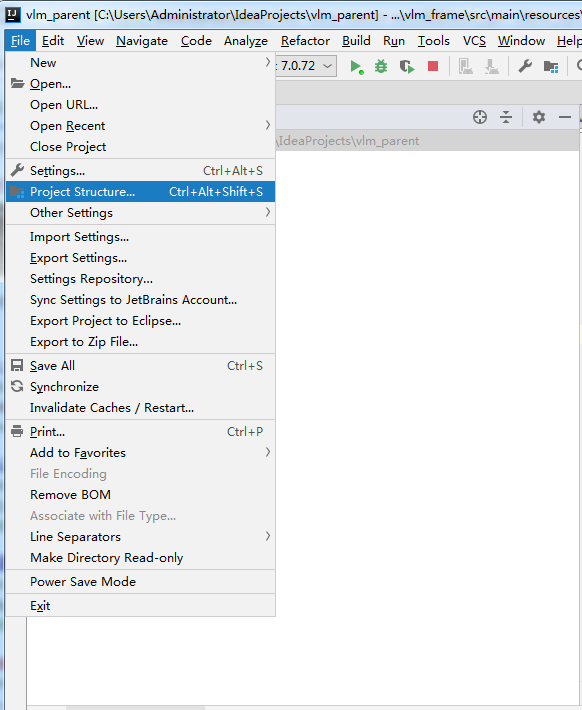Click the green Run button in toolbar
The width and height of the screenshot is (582, 710).
pyautogui.click(x=356, y=67)
